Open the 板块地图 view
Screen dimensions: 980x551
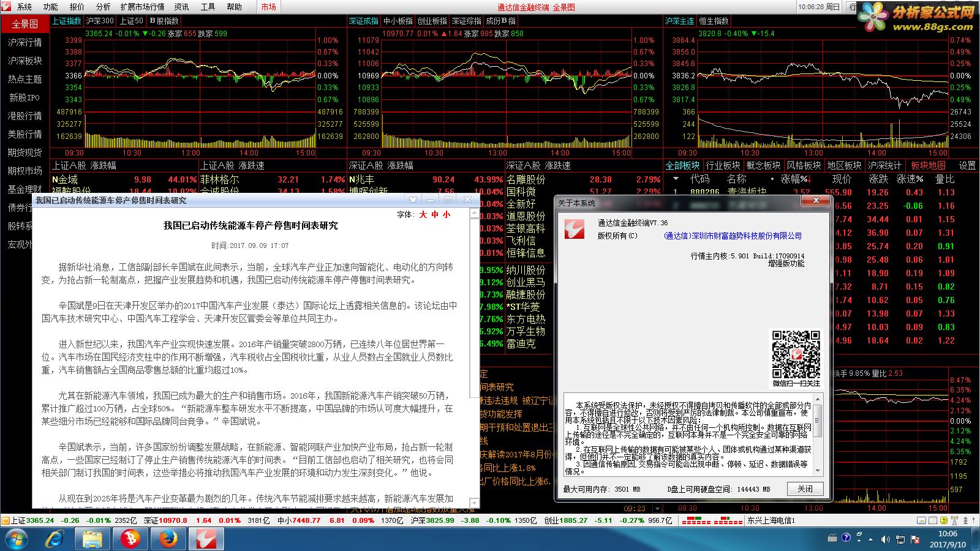pyautogui.click(x=928, y=165)
